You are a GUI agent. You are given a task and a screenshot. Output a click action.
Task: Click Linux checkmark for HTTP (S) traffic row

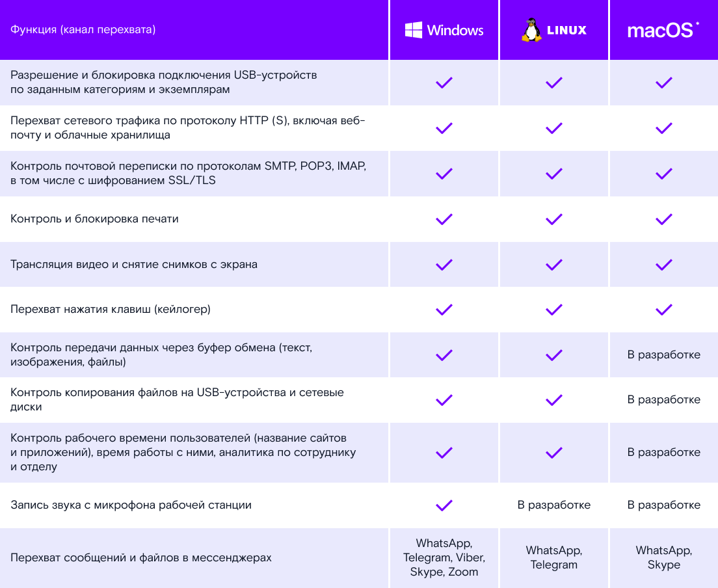(x=553, y=127)
